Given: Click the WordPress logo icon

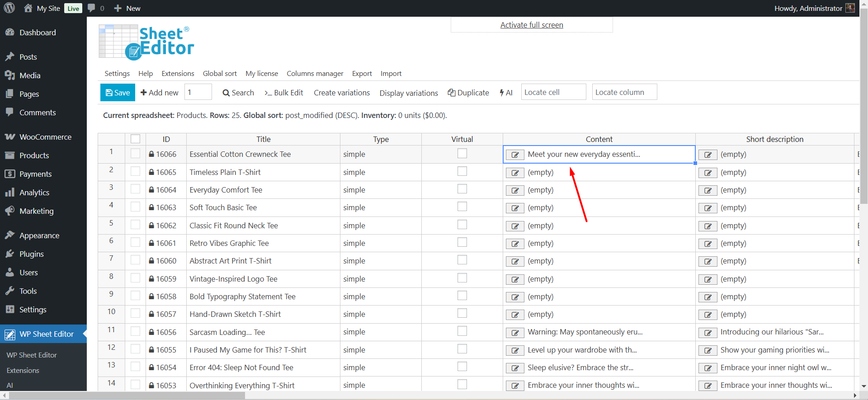Looking at the screenshot, I should click(x=9, y=8).
